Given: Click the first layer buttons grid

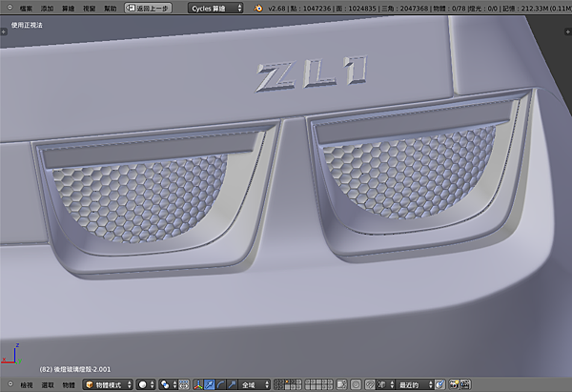Looking at the screenshot, I should (288, 384).
